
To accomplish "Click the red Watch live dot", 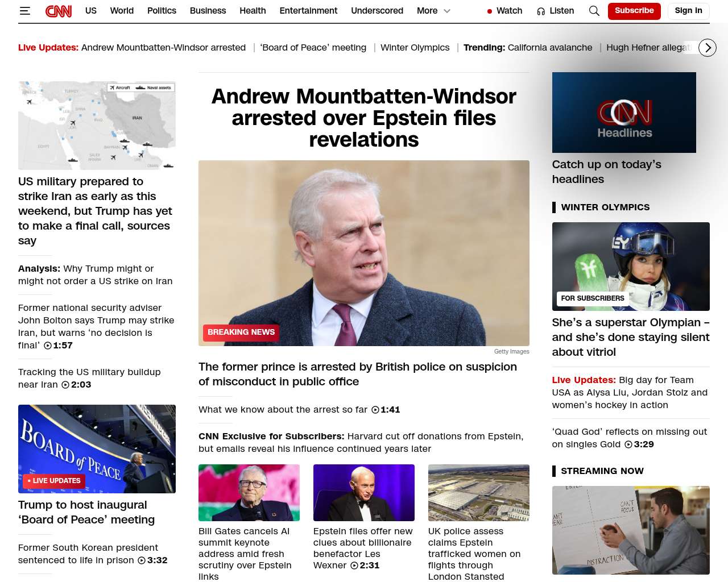I will click(x=490, y=11).
